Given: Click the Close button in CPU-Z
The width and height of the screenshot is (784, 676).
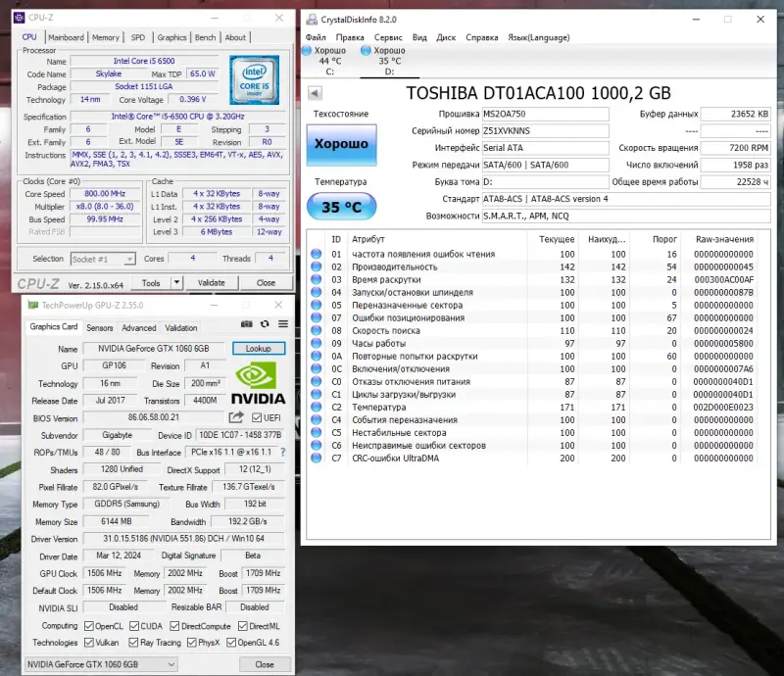Looking at the screenshot, I should pos(266,282).
